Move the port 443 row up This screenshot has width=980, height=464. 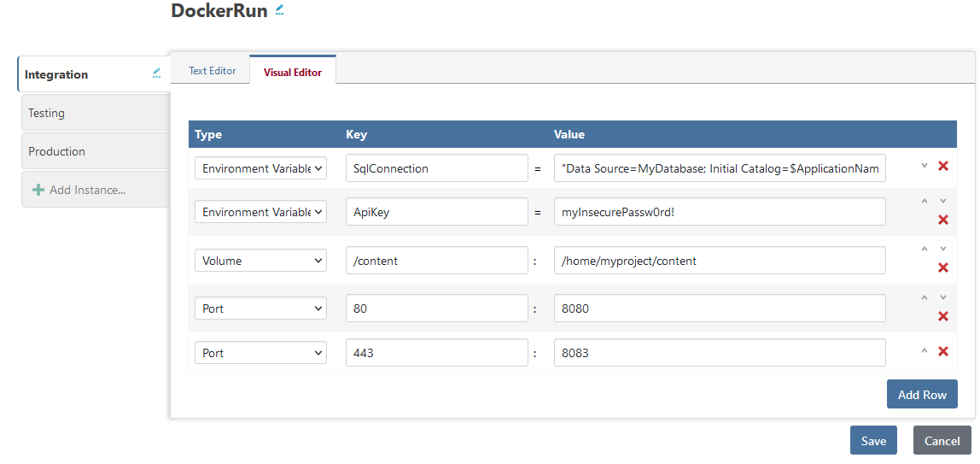click(924, 351)
